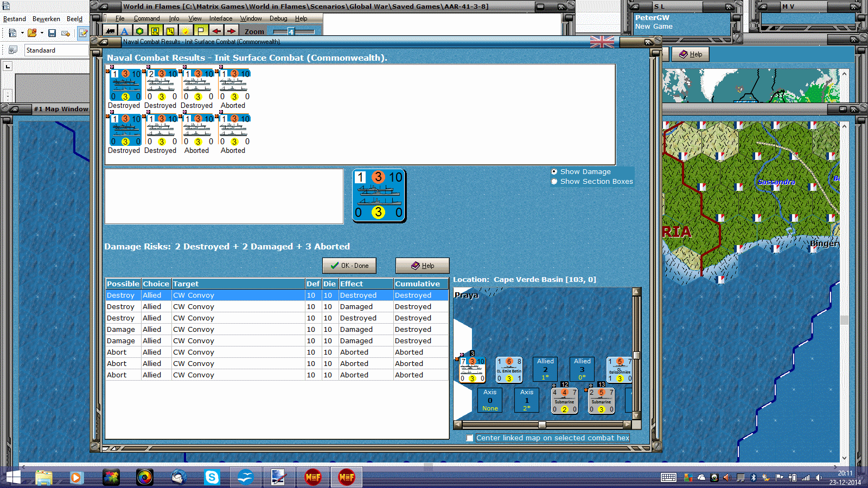Screen dimensions: 868x488
Task: Click the large selected convoy counter preview
Action: coord(379,196)
